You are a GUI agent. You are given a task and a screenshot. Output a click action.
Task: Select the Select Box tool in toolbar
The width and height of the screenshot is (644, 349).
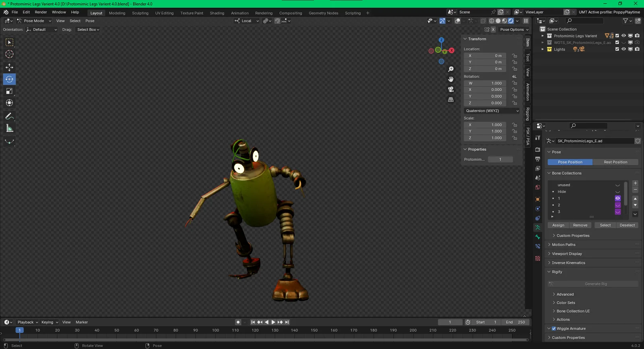[x=9, y=42]
